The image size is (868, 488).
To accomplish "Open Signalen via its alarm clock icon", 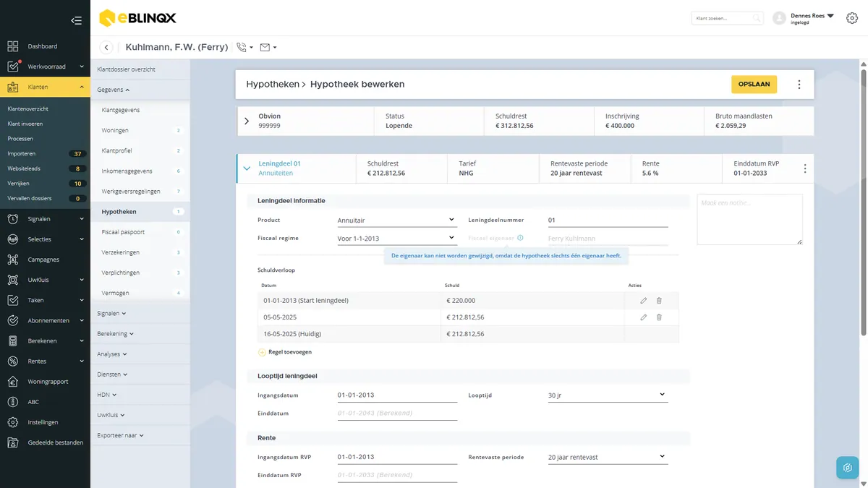I will pyautogui.click(x=13, y=218).
